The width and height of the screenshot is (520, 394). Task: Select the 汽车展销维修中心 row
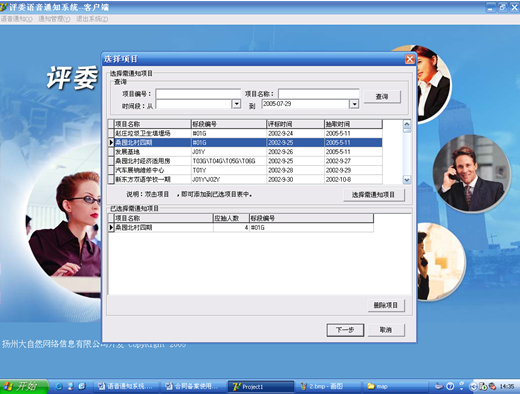point(248,170)
